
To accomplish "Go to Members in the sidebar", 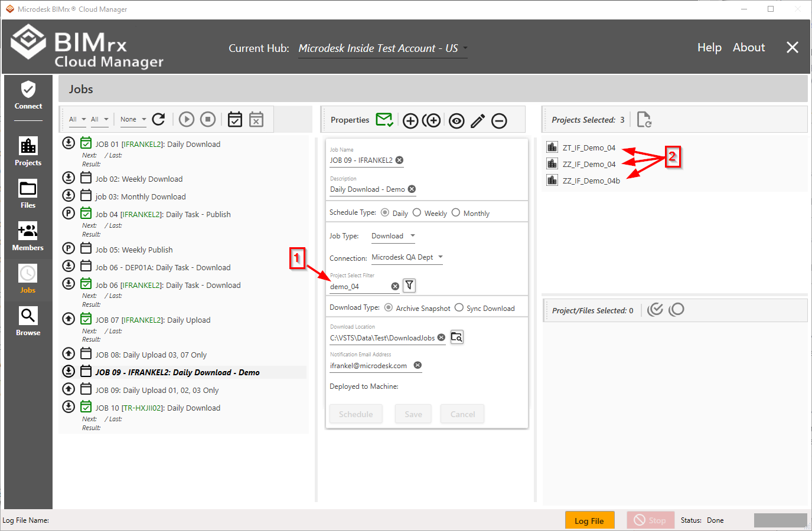I will click(28, 237).
